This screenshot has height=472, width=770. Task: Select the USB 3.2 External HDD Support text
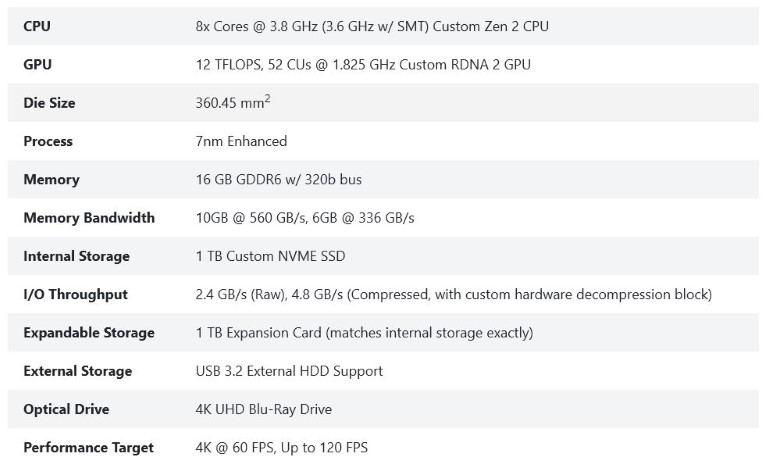[289, 371]
